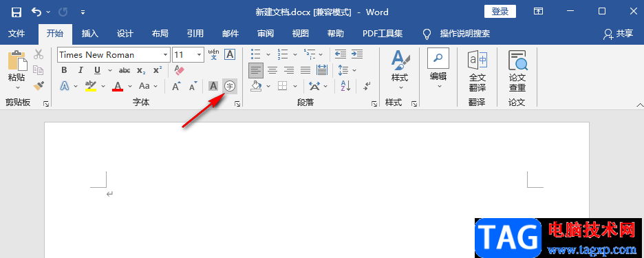Image resolution: width=644 pixels, height=258 pixels.
Task: Open the 文件 menu tab
Action: tap(17, 34)
